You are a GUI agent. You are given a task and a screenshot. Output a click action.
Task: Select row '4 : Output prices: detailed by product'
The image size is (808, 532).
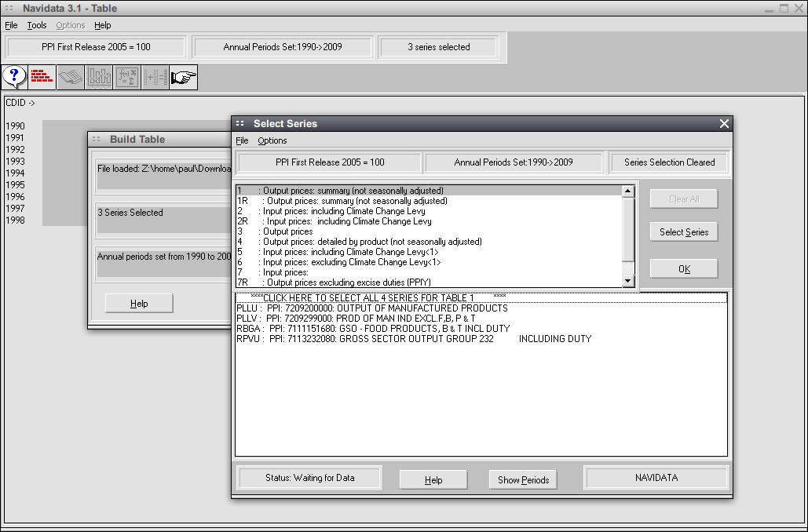pos(430,242)
